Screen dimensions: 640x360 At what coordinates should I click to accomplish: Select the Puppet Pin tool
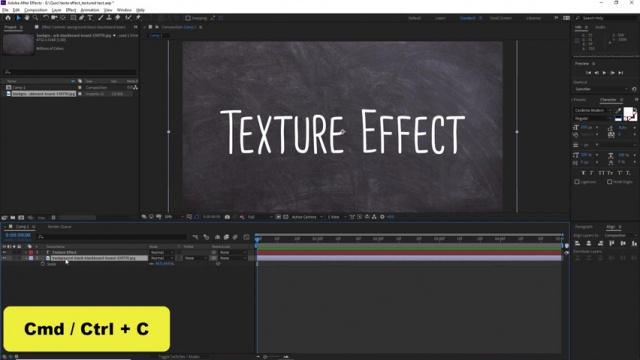(x=138, y=18)
